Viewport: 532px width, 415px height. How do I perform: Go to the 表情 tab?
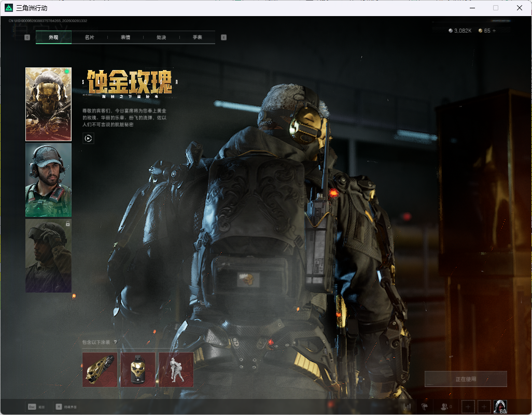125,37
